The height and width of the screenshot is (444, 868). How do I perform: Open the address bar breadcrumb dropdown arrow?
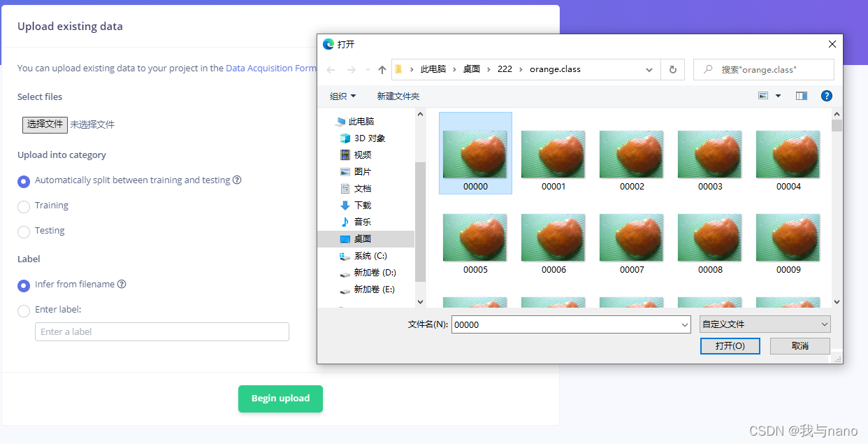click(649, 69)
